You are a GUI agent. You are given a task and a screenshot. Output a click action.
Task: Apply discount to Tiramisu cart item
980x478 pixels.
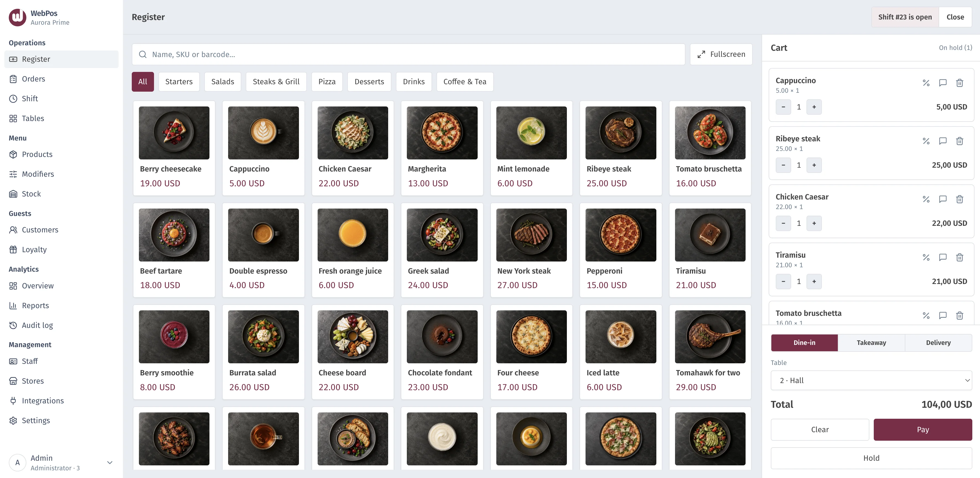[x=926, y=257]
